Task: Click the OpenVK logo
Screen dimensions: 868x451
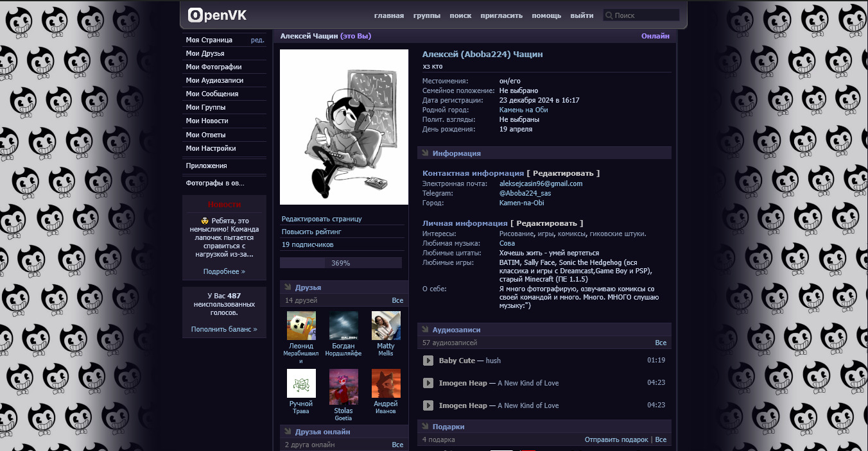Action: (x=217, y=15)
